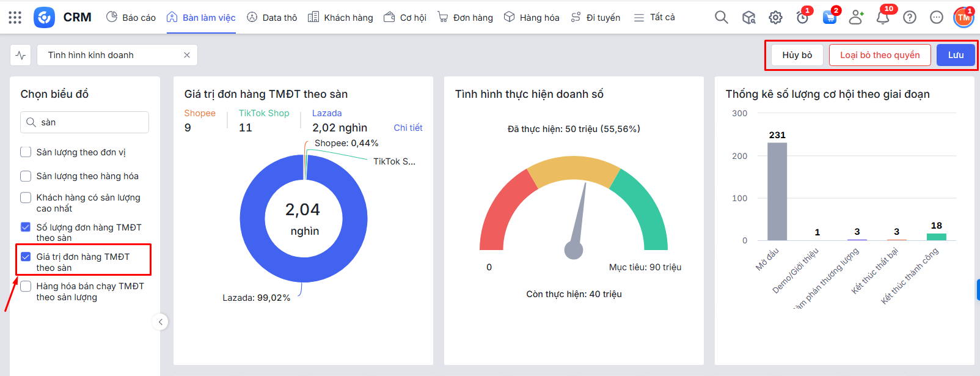980x376 pixels.
Task: Uncheck 'Giá trị đơn hàng TMĐT theo sàn'
Action: 26,257
